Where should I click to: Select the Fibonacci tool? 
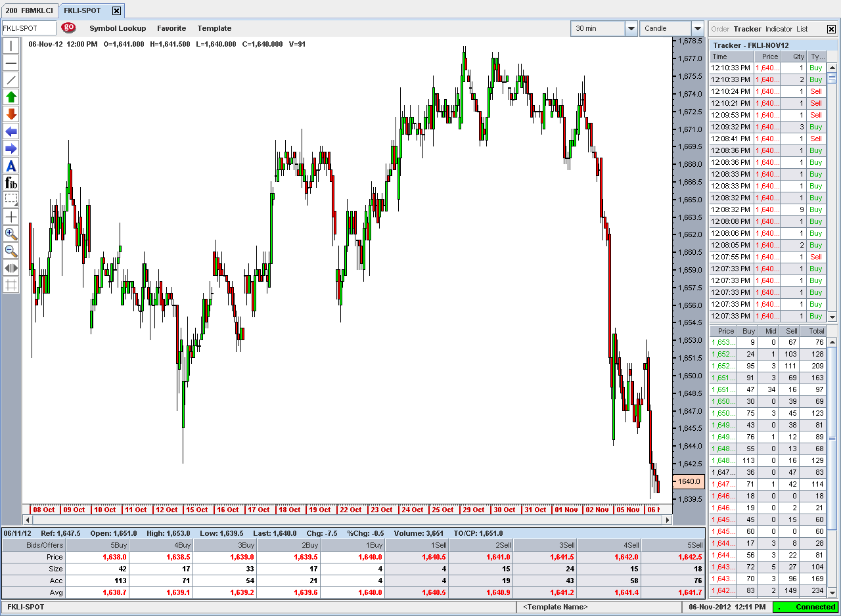click(x=11, y=183)
